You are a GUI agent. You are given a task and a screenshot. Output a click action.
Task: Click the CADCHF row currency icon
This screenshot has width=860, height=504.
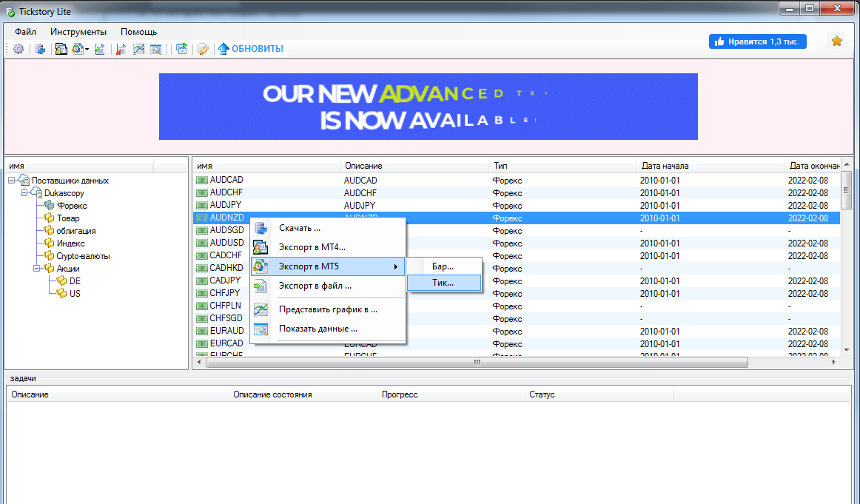(x=202, y=255)
